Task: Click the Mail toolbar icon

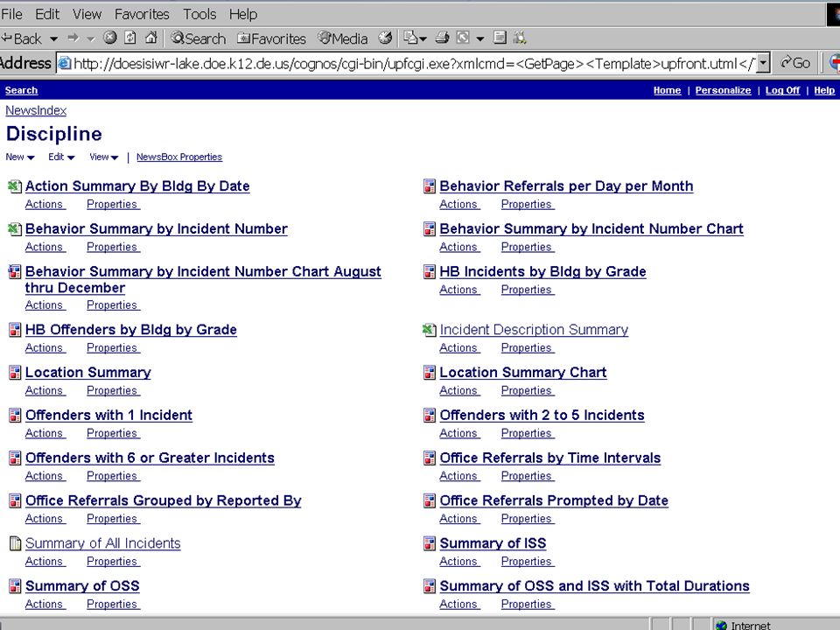Action: [411, 38]
